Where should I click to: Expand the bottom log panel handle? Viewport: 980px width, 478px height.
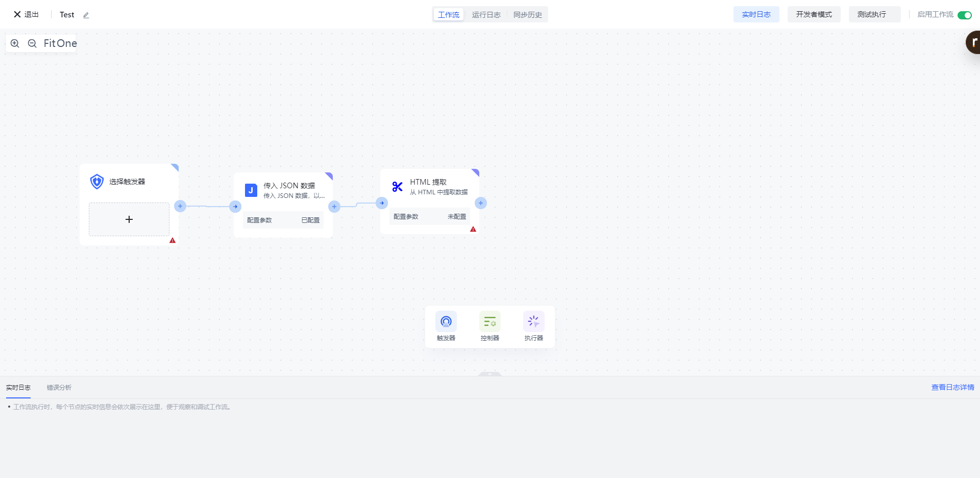pyautogui.click(x=489, y=374)
